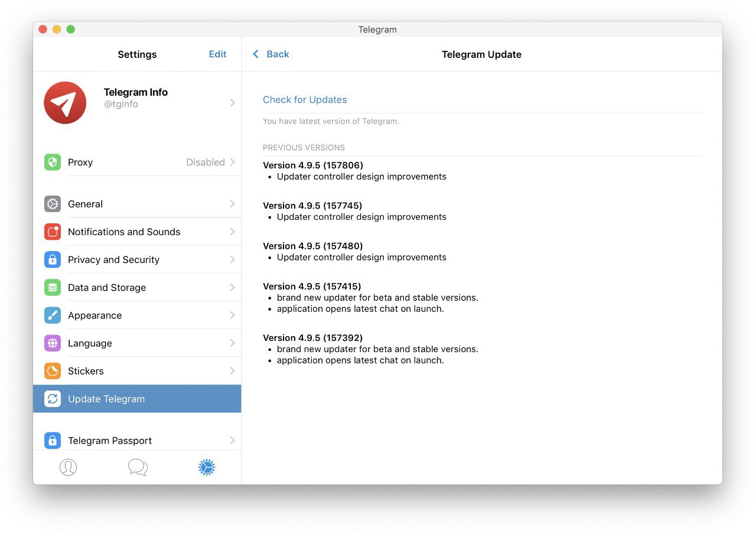This screenshot has width=756, height=540.
Task: Click the @tginfo username
Action: coord(121,104)
